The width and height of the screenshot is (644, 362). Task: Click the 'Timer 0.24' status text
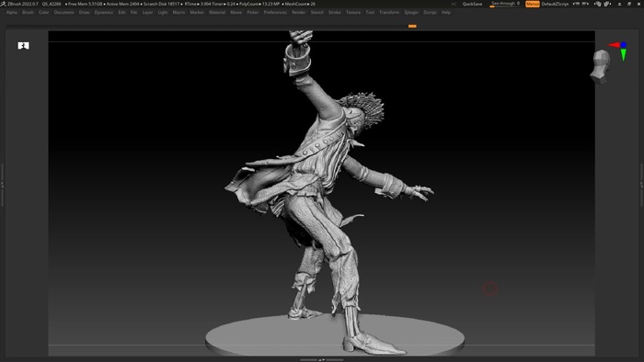pos(224,4)
